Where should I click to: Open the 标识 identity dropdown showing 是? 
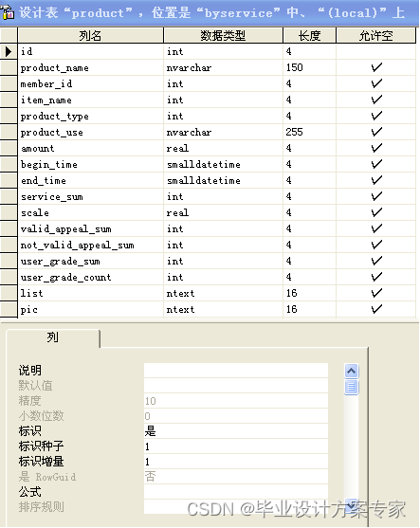tap(236, 431)
